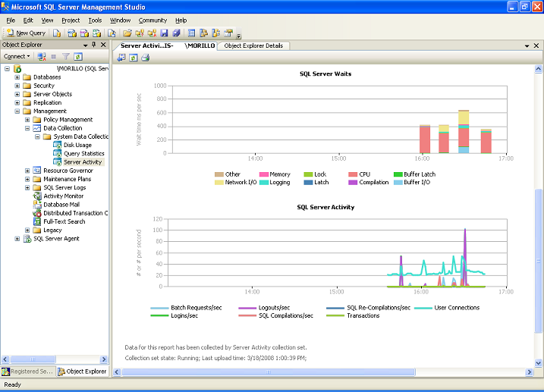
Task: Select the Query Statistics collection set
Action: (83, 154)
